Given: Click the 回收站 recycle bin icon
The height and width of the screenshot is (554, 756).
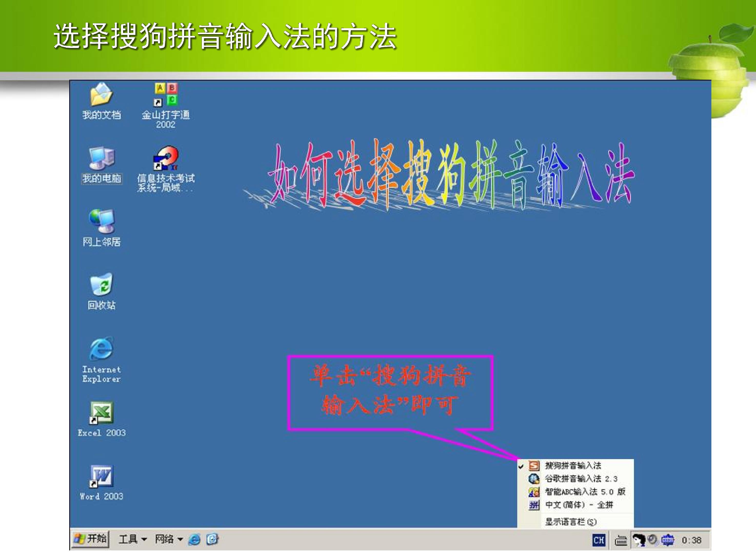Looking at the screenshot, I should click(102, 292).
